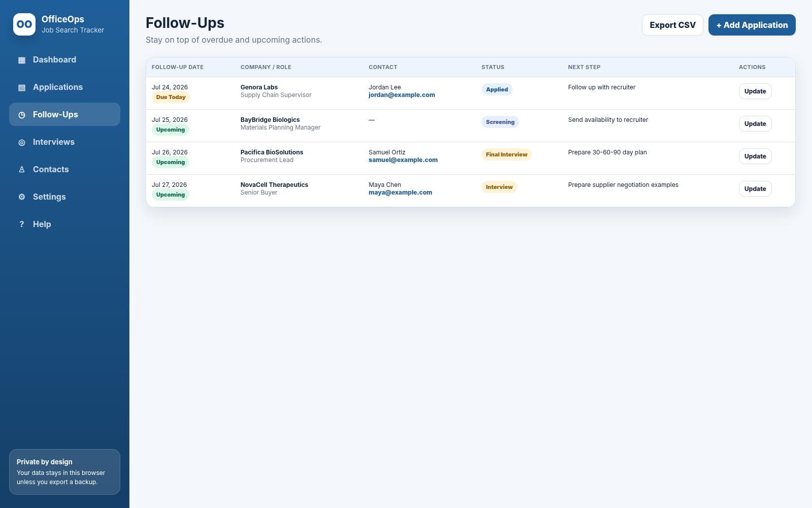Click the Applied status badge
Viewport: 812px width, 508px height.
497,89
